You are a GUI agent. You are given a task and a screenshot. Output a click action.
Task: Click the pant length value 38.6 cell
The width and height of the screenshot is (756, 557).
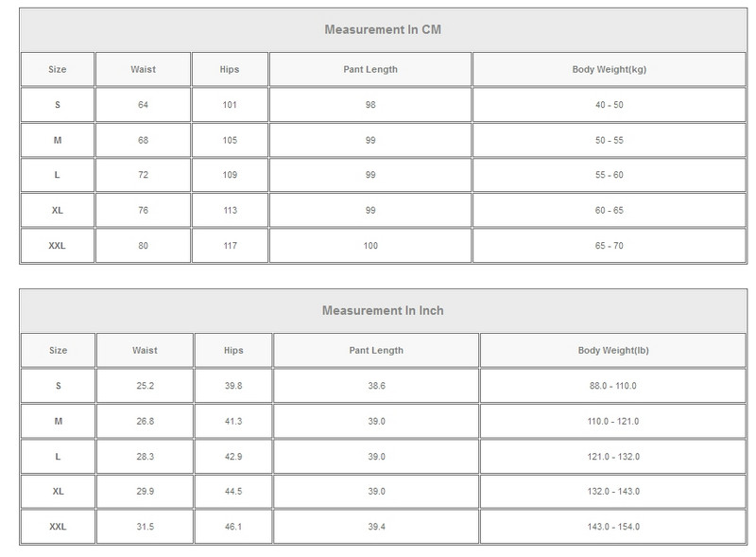pyautogui.click(x=376, y=386)
